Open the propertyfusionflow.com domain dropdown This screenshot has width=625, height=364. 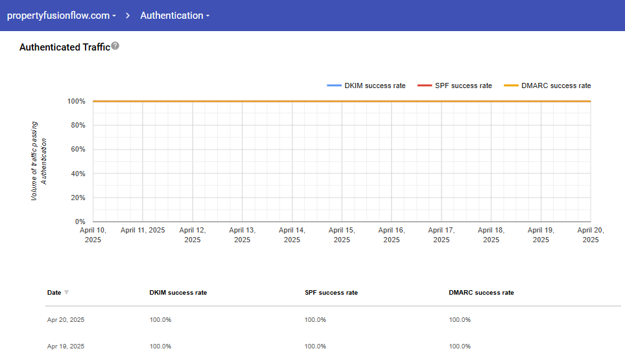point(62,16)
